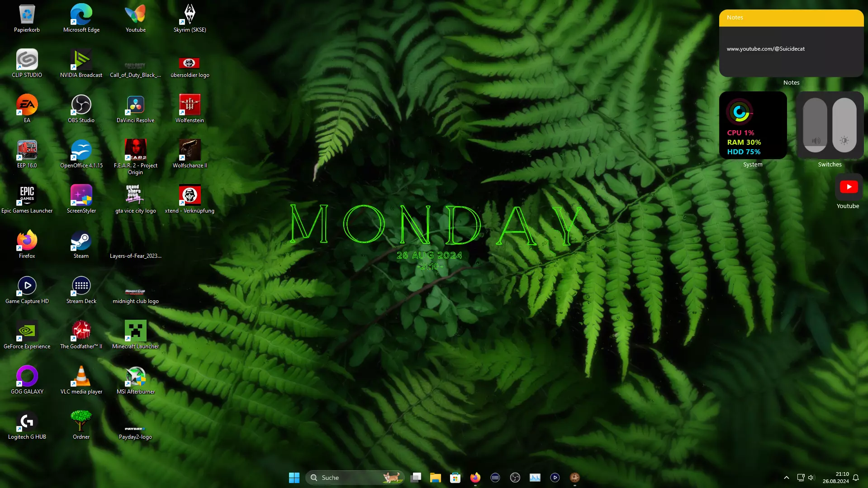Image resolution: width=868 pixels, height=488 pixels.
Task: Open the OBS Studio taskbar icon
Action: 515,478
